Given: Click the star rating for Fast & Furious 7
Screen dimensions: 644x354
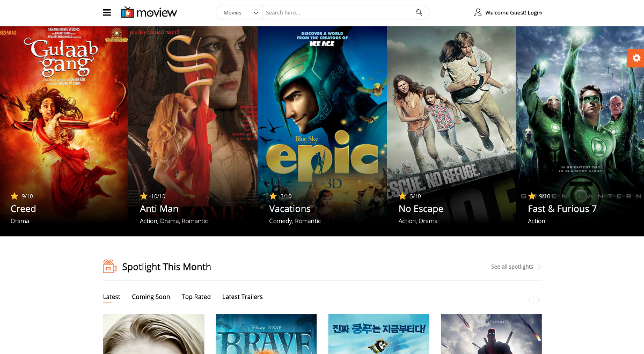Looking at the screenshot, I should tap(539, 196).
